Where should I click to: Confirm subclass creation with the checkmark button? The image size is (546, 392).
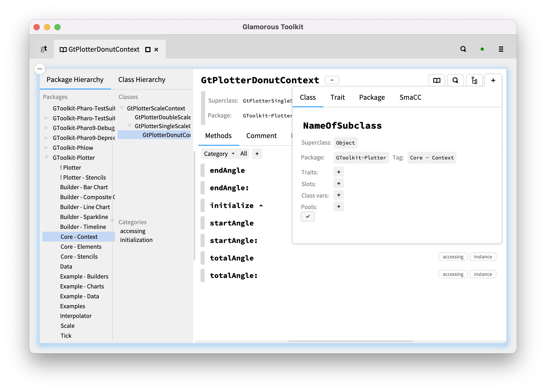click(308, 216)
